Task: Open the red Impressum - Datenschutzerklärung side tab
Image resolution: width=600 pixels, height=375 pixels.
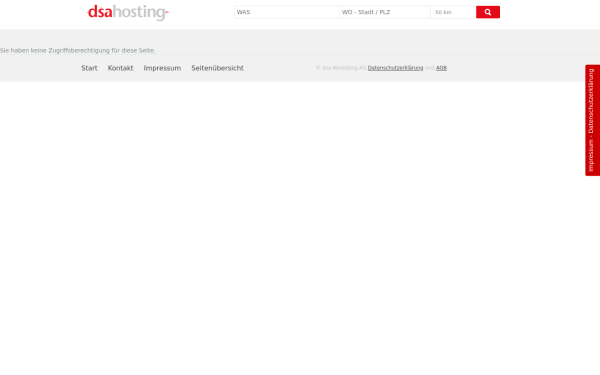Action: pos(592,120)
